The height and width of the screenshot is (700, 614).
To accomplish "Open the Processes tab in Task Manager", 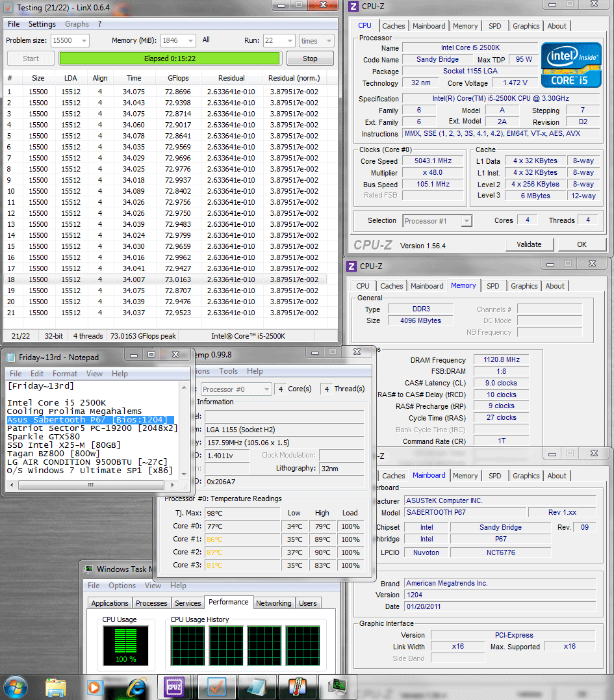I will (x=151, y=603).
